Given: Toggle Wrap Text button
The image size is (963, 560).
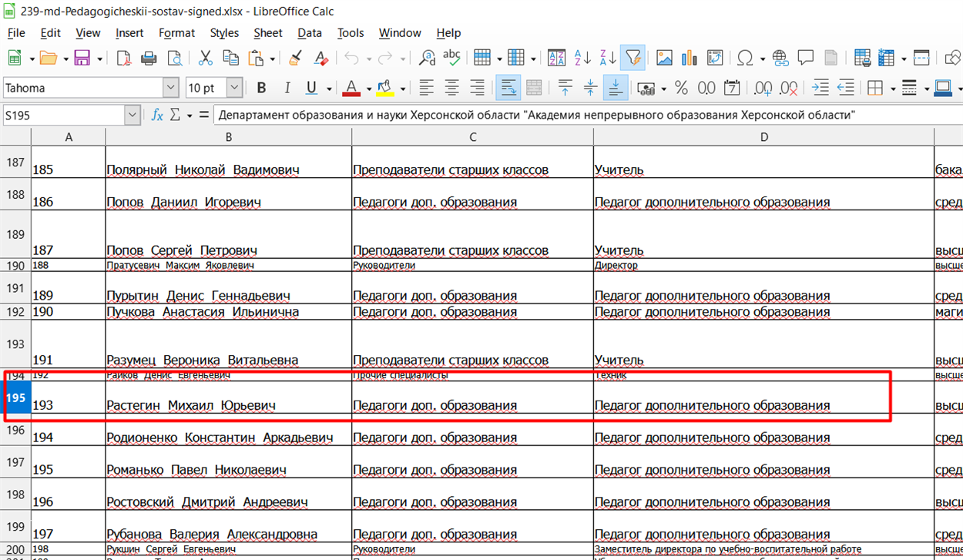Looking at the screenshot, I should pos(508,88).
